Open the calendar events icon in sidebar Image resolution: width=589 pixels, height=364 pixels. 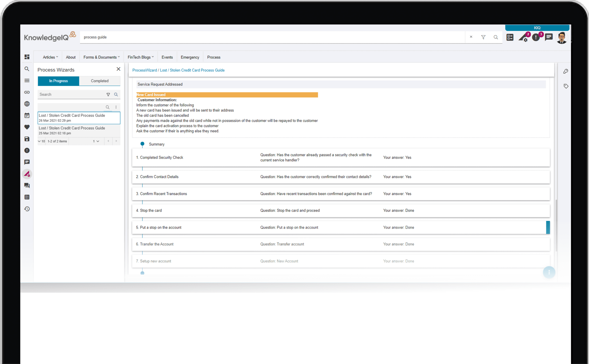[27, 116]
